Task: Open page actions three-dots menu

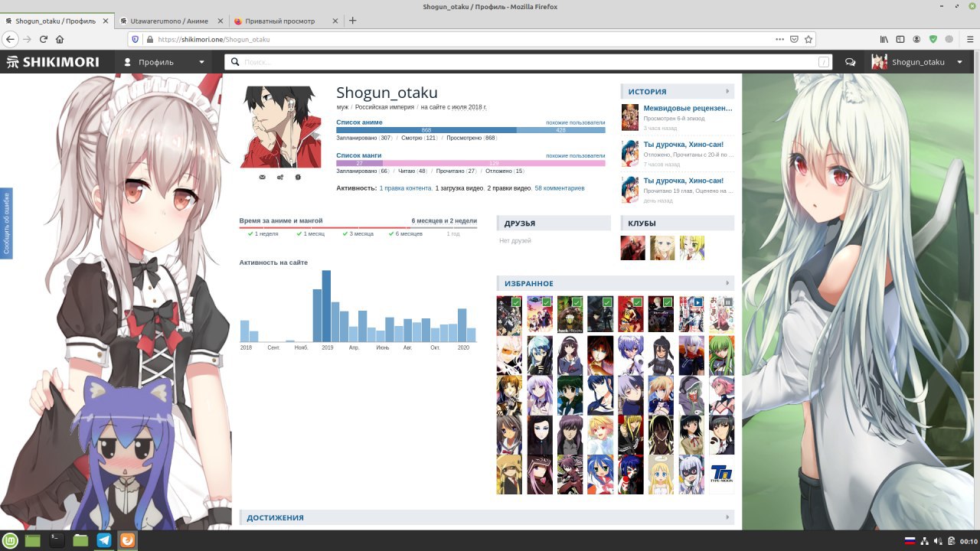Action: pos(779,39)
